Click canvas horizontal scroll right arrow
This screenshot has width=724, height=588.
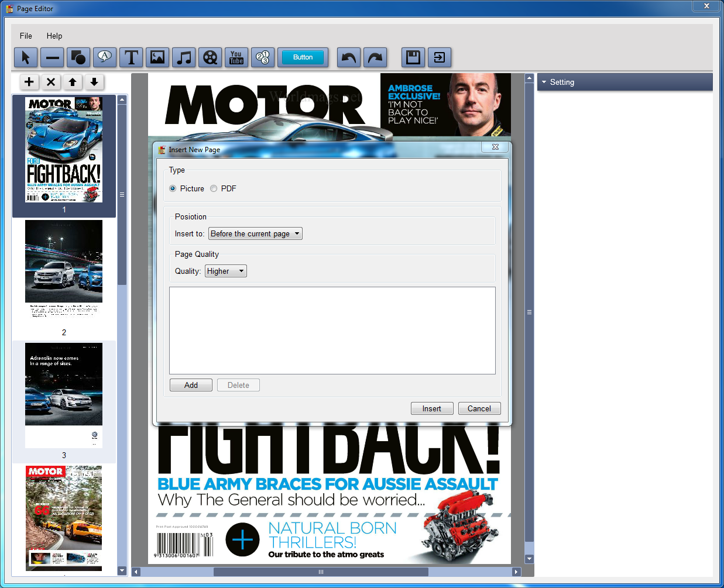tap(516, 572)
